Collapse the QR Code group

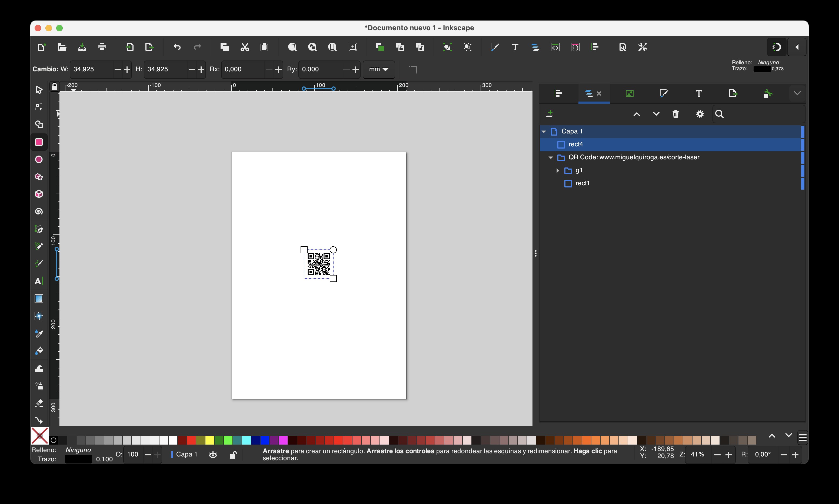point(551,157)
